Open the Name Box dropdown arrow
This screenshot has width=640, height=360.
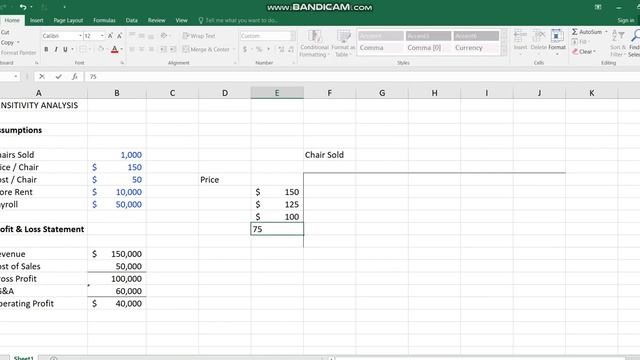pos(16,76)
